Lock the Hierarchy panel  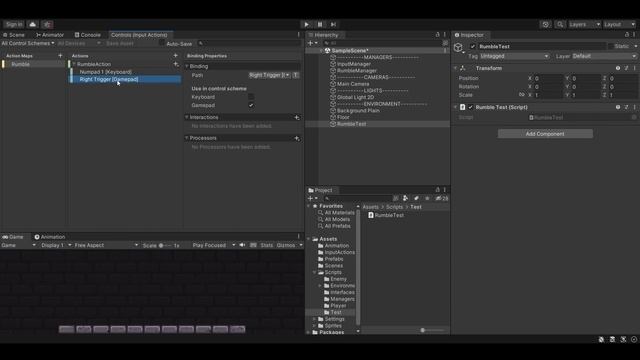438,35
